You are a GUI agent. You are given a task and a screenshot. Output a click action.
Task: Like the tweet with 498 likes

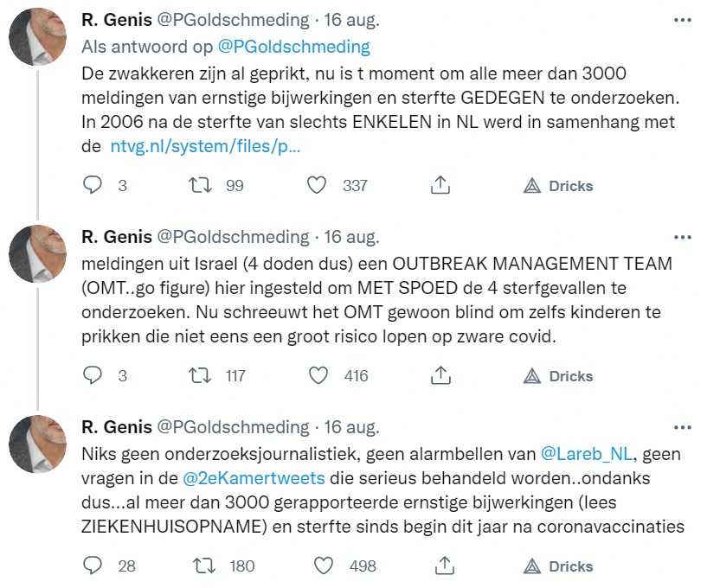[x=324, y=566]
